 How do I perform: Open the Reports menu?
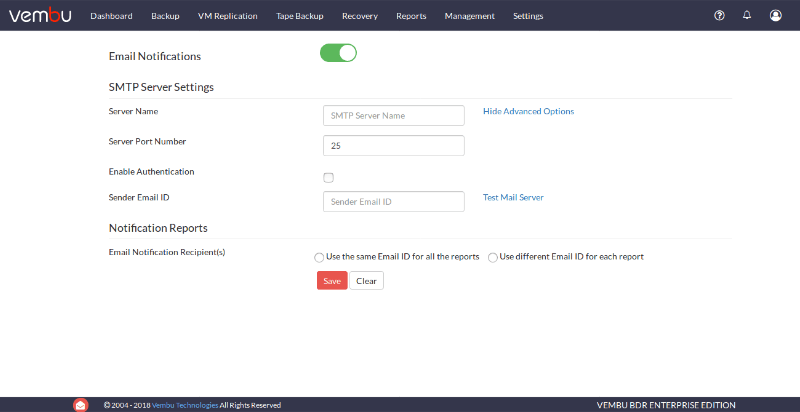(411, 16)
